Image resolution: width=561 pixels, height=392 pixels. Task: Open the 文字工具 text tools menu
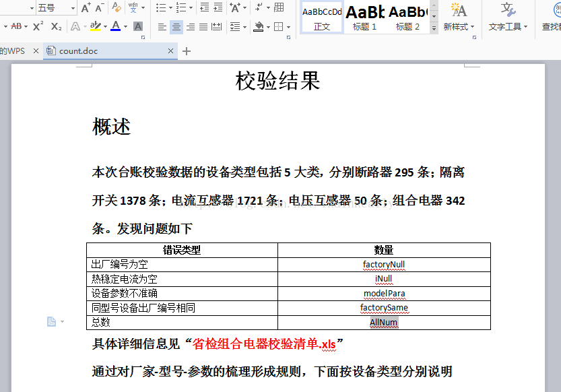click(x=508, y=16)
